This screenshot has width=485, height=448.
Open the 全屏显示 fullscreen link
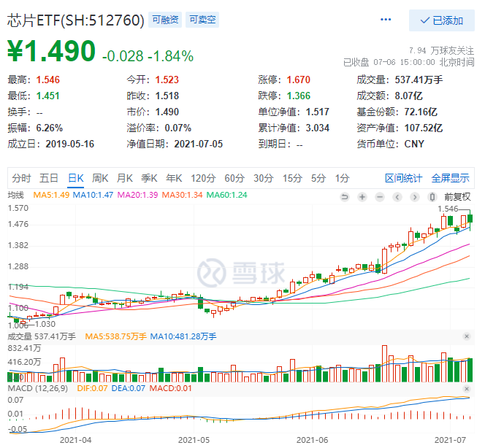coord(451,178)
